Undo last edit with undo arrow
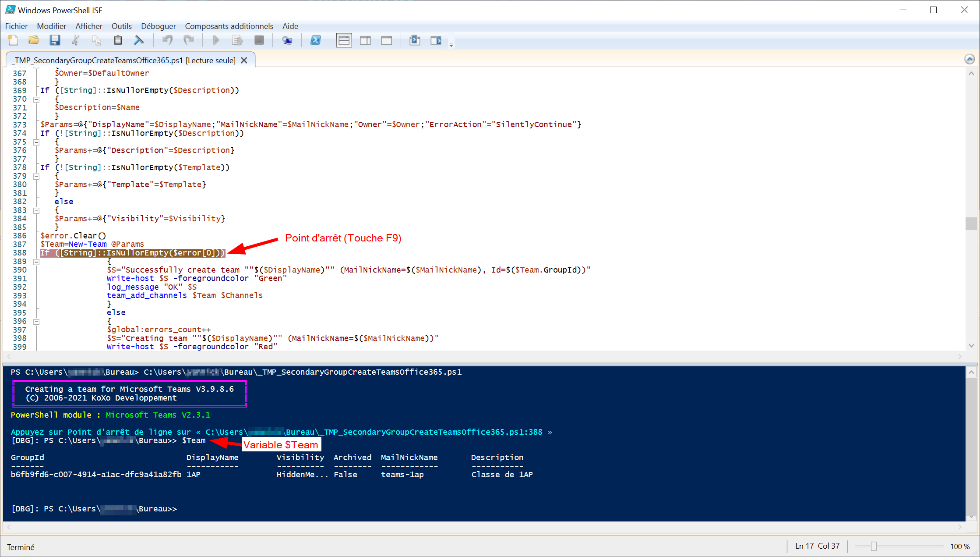 pos(167,40)
